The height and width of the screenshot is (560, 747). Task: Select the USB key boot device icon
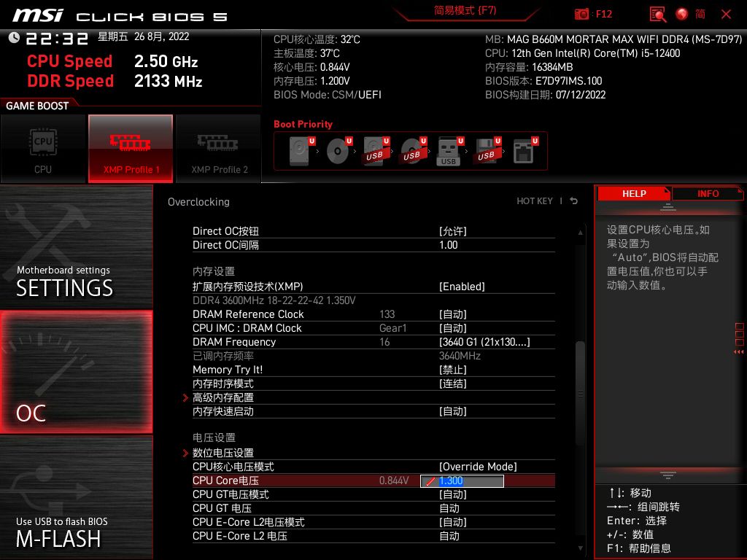coord(449,151)
